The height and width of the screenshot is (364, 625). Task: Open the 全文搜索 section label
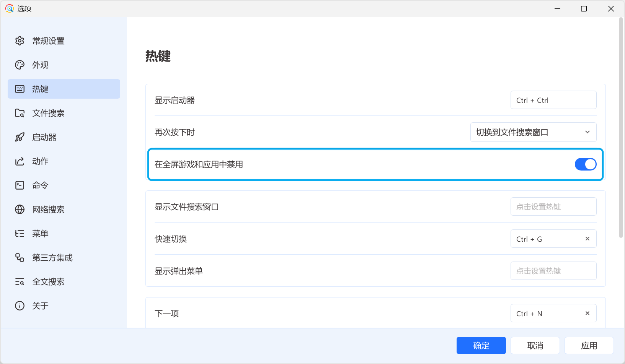click(x=48, y=282)
